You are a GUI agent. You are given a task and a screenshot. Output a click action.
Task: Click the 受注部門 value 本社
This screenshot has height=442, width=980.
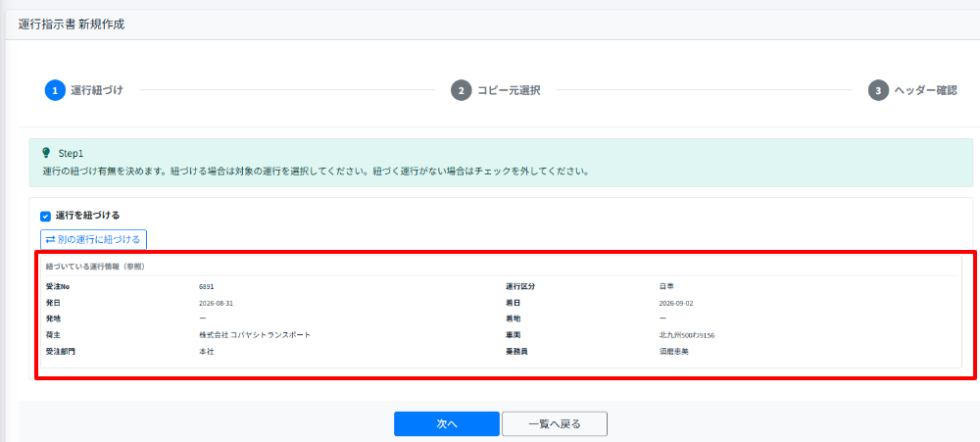(206, 352)
